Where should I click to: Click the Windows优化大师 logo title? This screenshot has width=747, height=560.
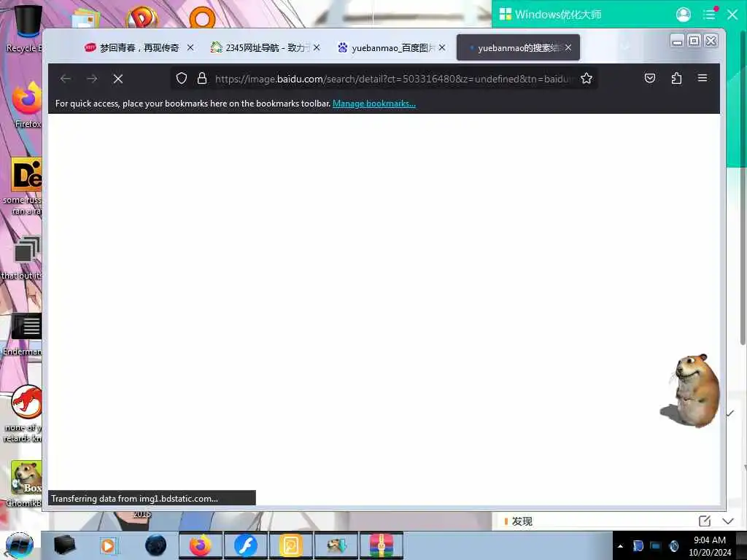(x=550, y=15)
